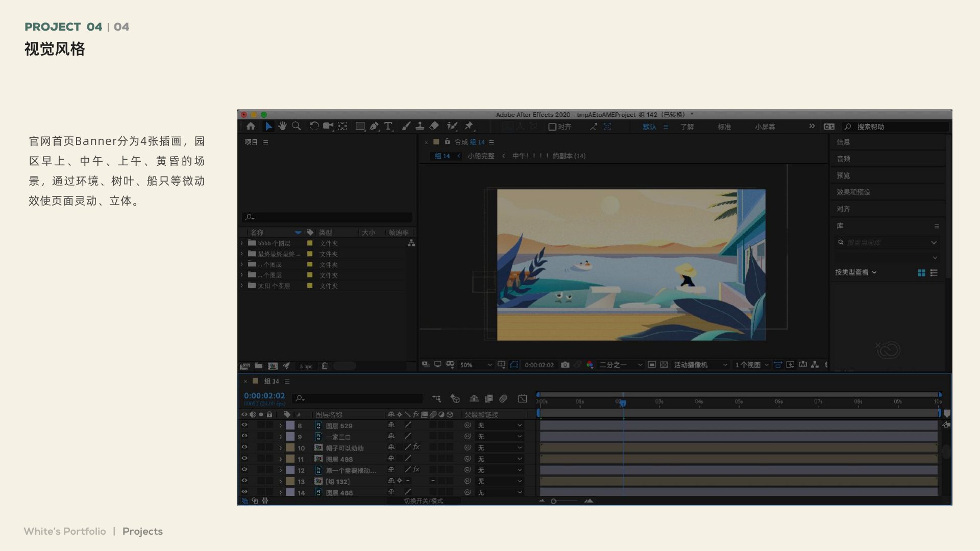Hide layer 10 帽子可以动动 visibility
This screenshot has height=551, width=980.
[244, 447]
